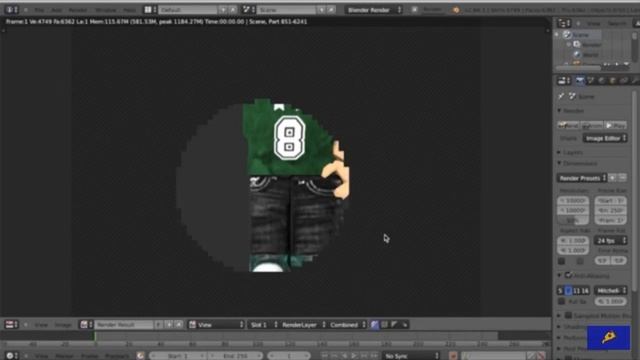Screen dimensions: 640x360
Task: Click the Blender logo icon in header
Action: (456, 10)
